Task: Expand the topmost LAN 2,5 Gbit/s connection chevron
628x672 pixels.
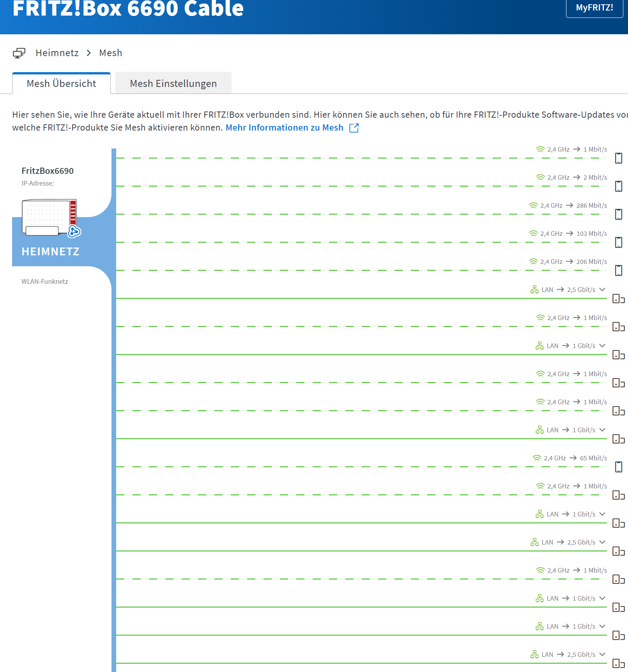Action: (602, 290)
